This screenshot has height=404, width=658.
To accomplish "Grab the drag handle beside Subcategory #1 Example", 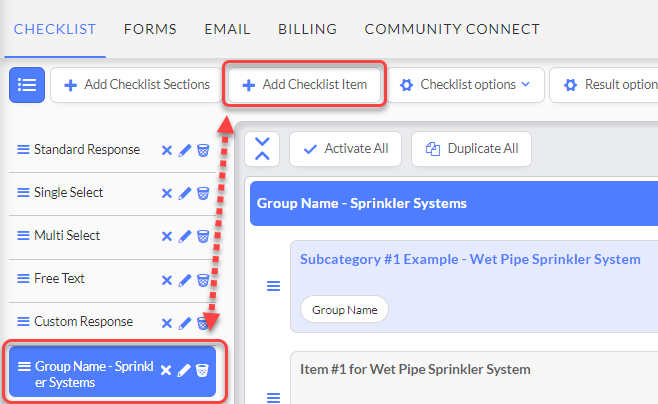I will click(x=274, y=286).
